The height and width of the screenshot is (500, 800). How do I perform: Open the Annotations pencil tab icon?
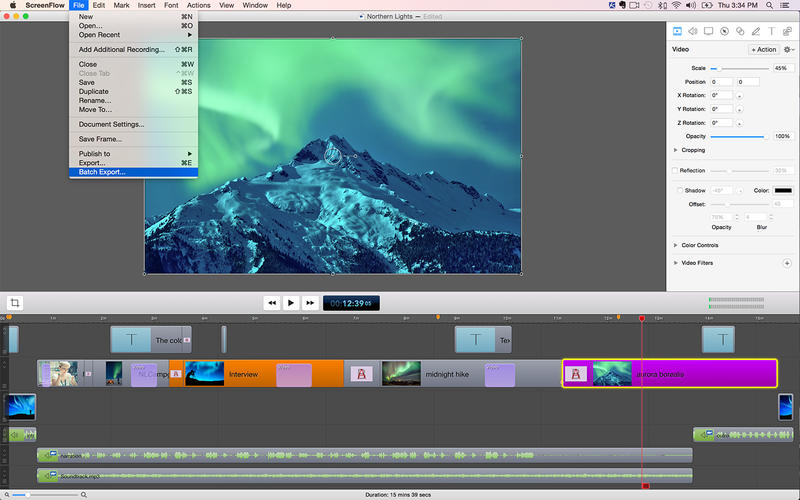(x=756, y=31)
